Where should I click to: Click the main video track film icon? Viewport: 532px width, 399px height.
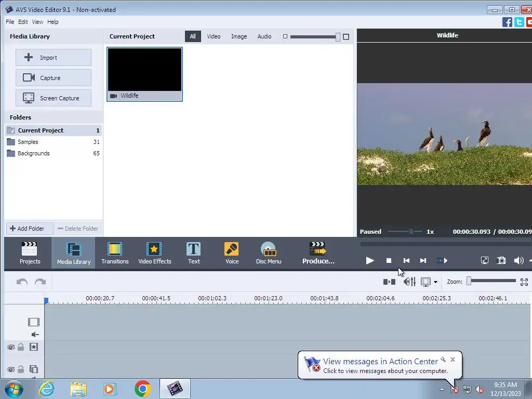34,322
